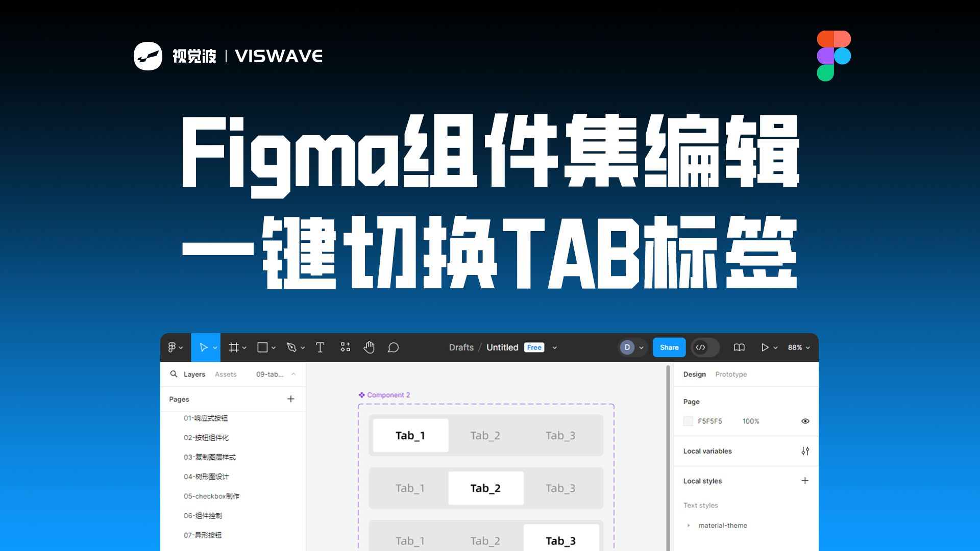
Task: Expand the material-theme text style group
Action: 689,525
